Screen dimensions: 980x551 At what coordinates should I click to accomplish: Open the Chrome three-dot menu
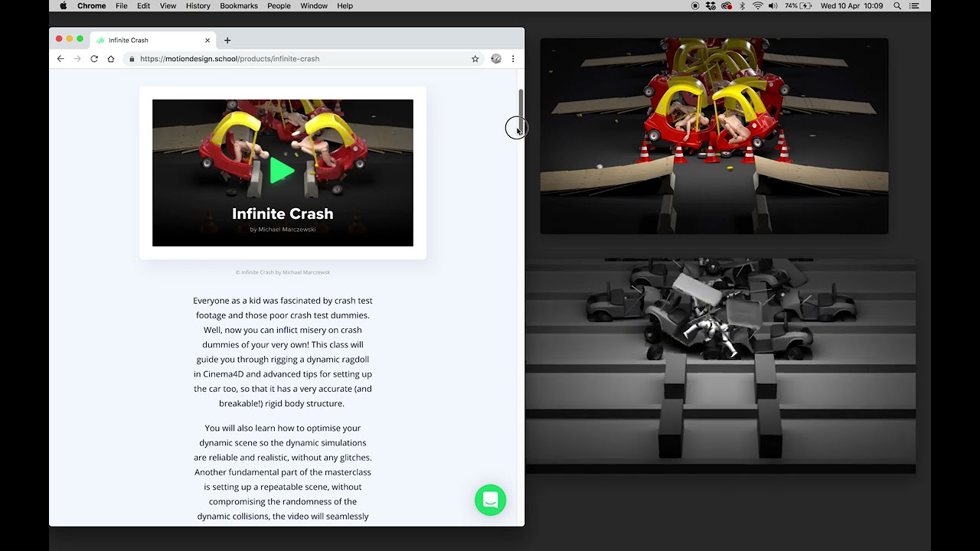513,59
